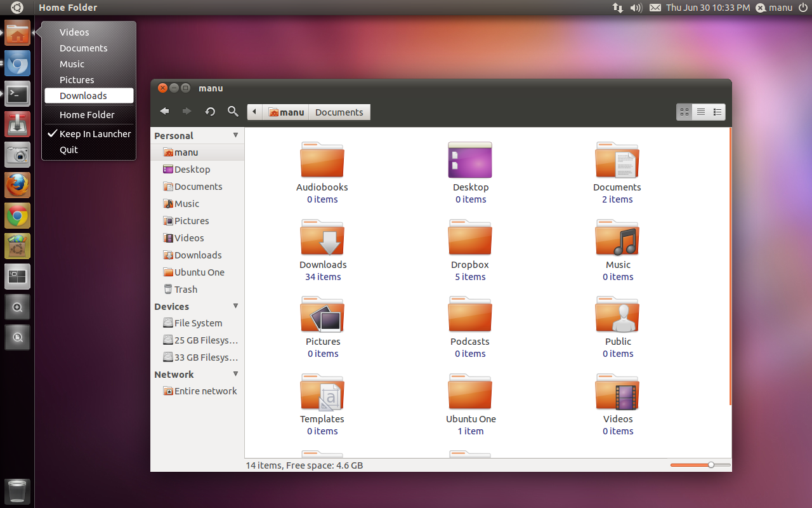Screen dimensions: 812x508
Task: Navigate back using the back arrow icon
Action: [165, 111]
